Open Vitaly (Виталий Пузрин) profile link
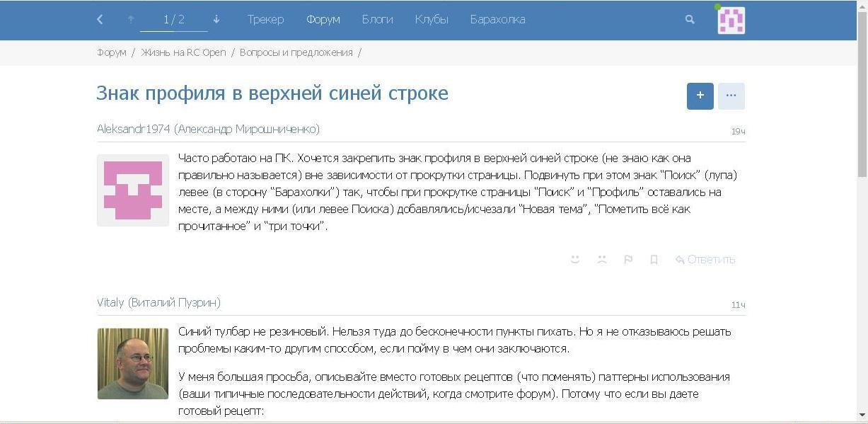This screenshot has height=424, width=868. pos(158,303)
